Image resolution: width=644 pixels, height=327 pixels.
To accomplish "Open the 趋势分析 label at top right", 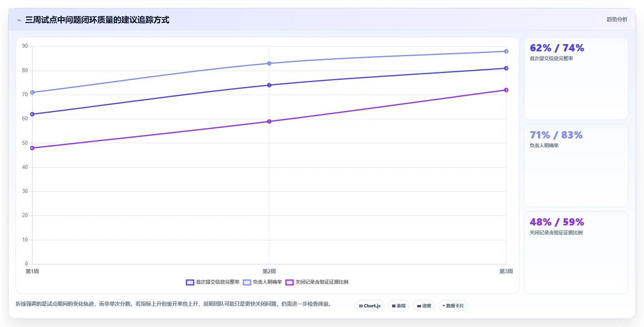I will [617, 19].
